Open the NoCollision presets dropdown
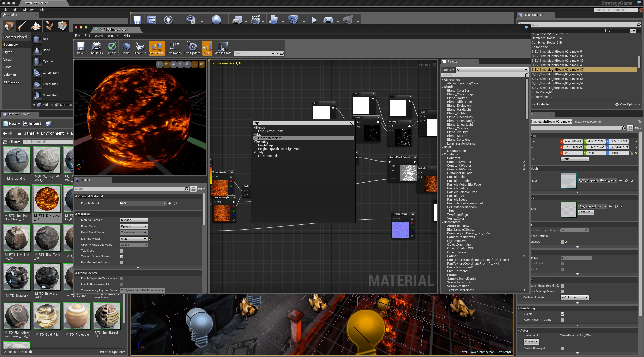The height and width of the screenshot is (357, 644). point(574,298)
